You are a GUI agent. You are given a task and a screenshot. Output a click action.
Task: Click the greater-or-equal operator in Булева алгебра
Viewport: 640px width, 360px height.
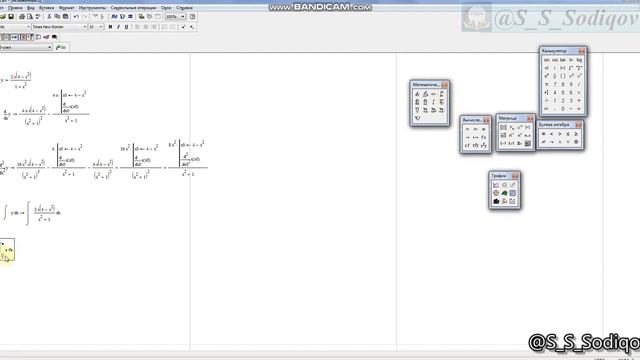coord(576,133)
